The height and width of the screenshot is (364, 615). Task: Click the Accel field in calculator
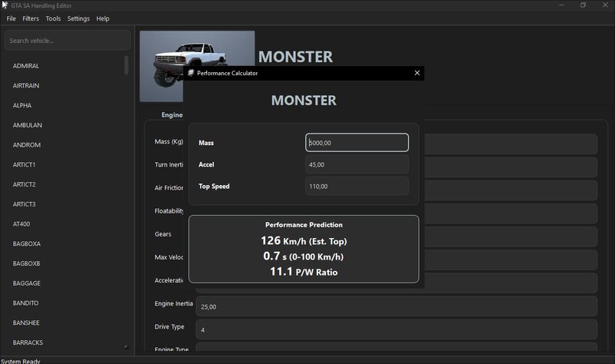coord(357,164)
